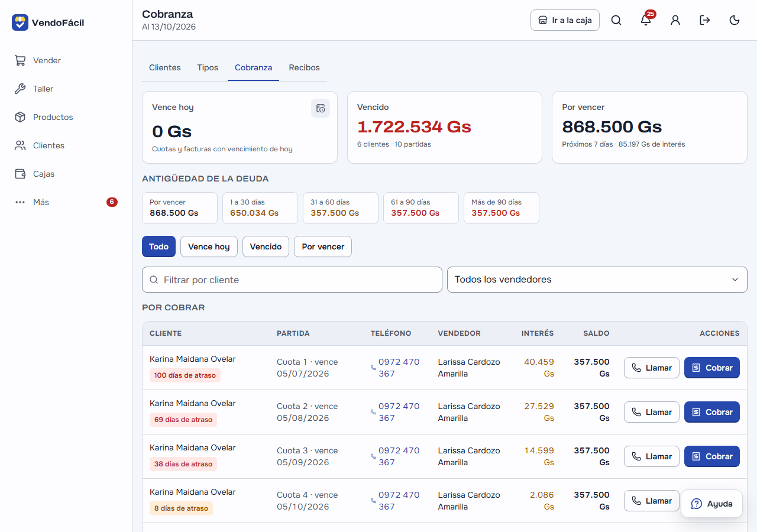Click the VendoFácil logo icon

[x=20, y=22]
